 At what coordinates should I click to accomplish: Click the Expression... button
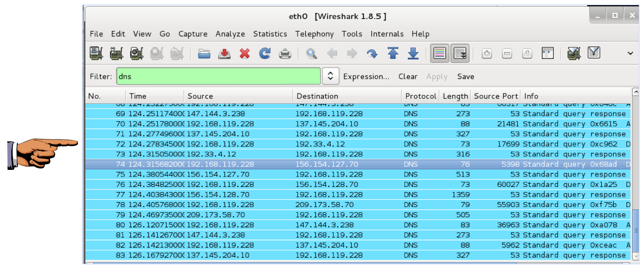[x=366, y=76]
